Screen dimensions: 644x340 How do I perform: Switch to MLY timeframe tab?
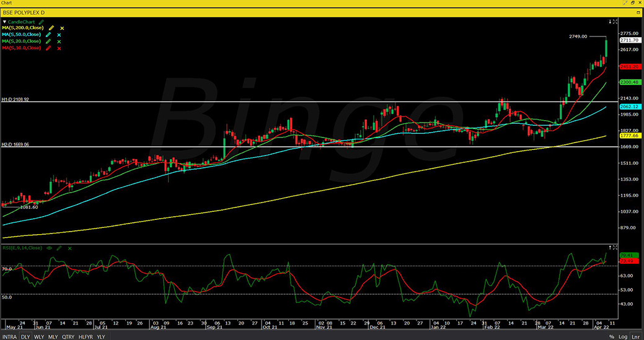tap(53, 337)
